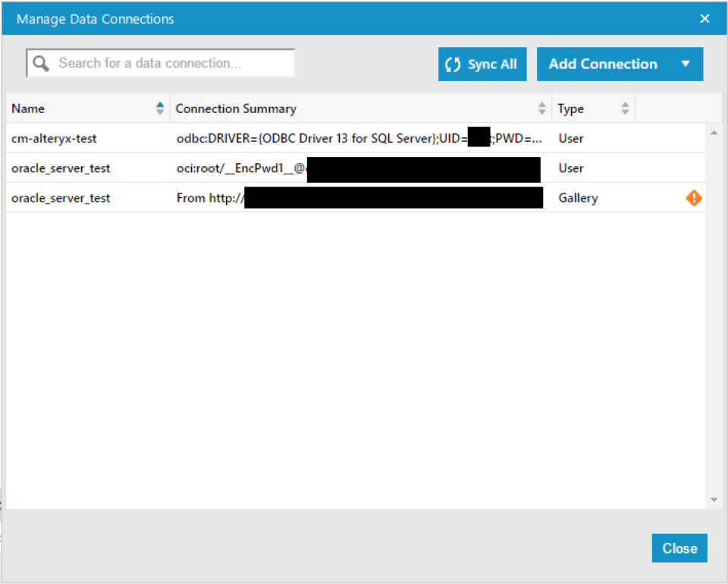Toggle the Connection Summary sort arrows
Viewport: 728px width, 584px height.
542,108
